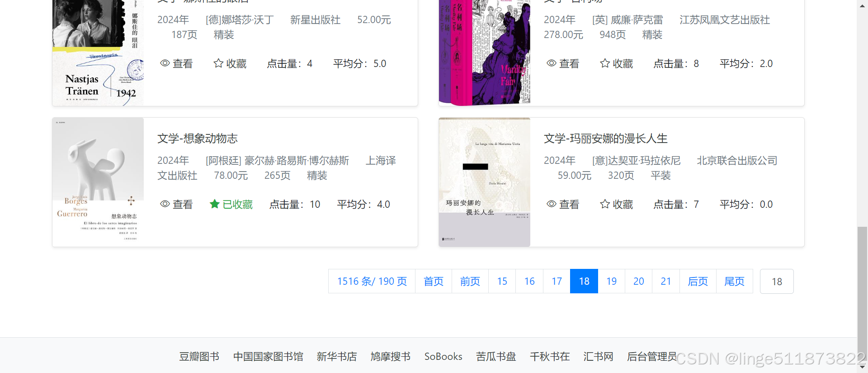Click the 点击量: 10 text for 想象动物志

295,205
